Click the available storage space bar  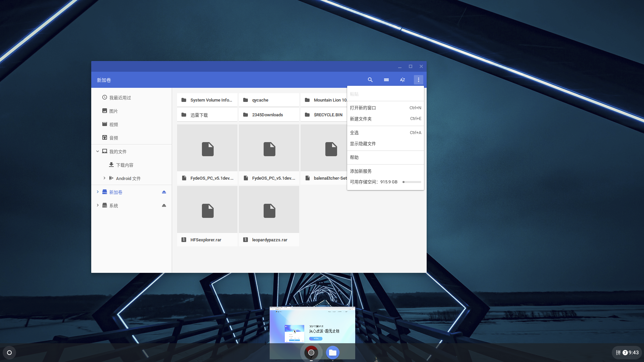[x=412, y=182]
